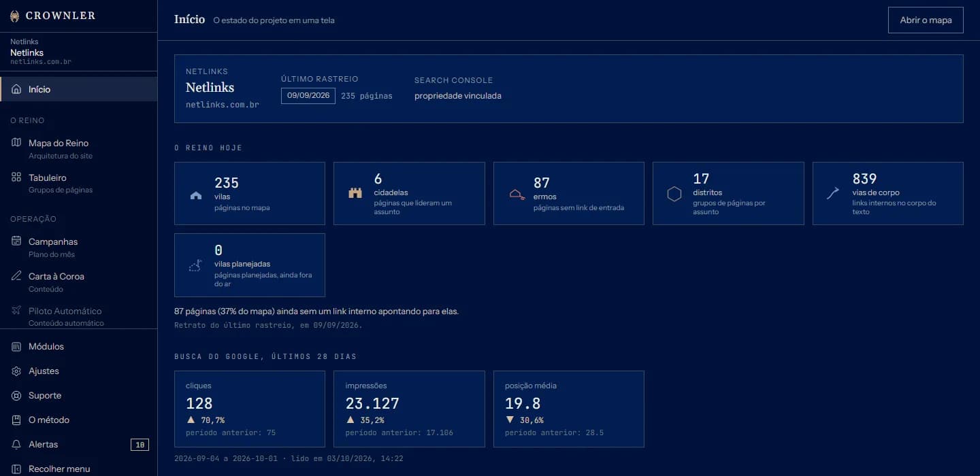Click 'Retrato do último rastreio' note
Viewport: 980px width, 476px height.
click(x=268, y=325)
